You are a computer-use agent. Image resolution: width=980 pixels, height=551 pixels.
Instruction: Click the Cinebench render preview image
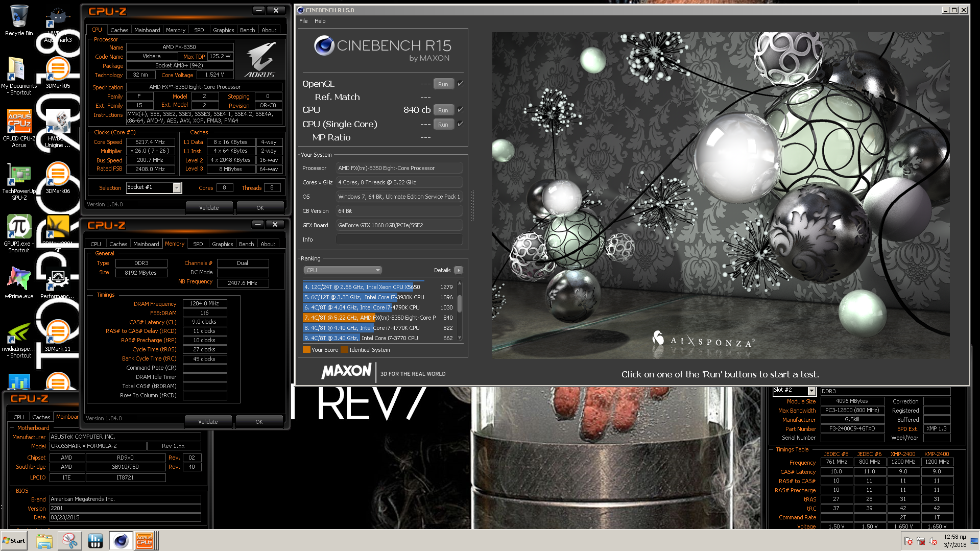pos(721,196)
